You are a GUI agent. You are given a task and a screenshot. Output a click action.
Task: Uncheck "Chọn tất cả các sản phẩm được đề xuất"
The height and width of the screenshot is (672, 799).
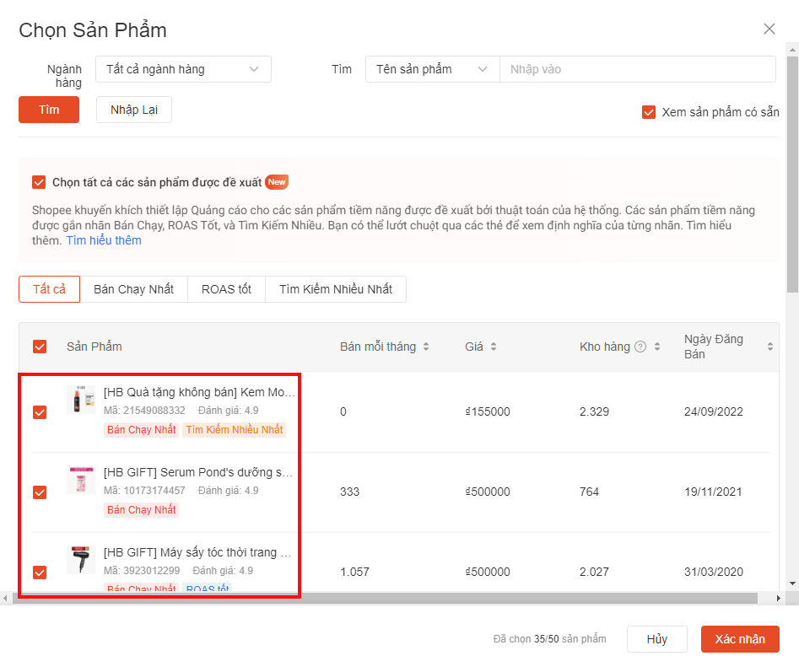[x=39, y=181]
